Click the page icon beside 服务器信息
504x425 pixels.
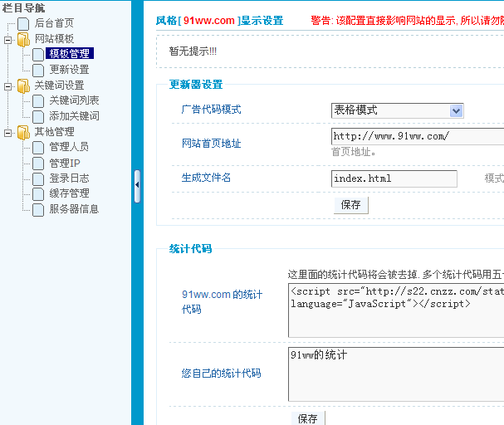[38, 209]
